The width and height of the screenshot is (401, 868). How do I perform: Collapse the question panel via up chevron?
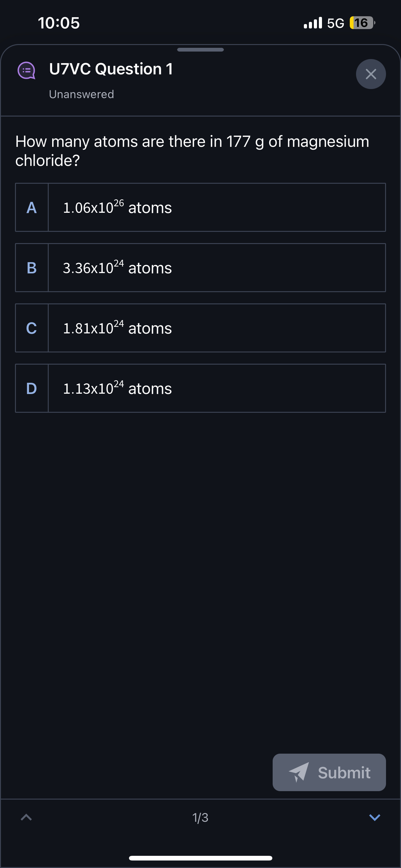coord(26,817)
